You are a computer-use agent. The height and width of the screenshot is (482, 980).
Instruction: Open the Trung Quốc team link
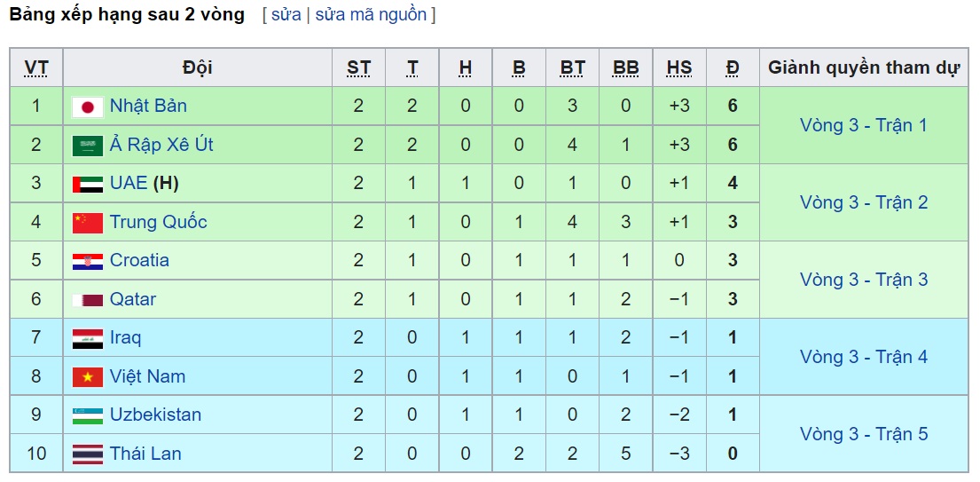pos(158,222)
